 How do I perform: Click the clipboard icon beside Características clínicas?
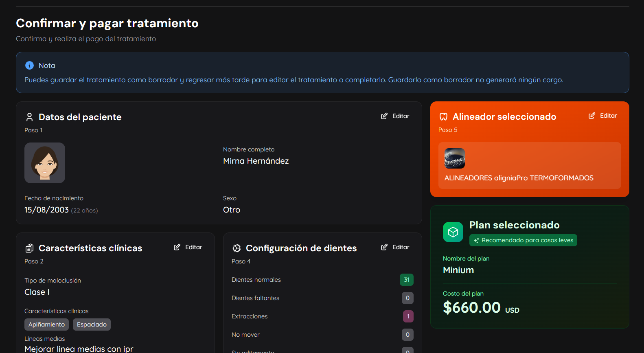point(29,248)
